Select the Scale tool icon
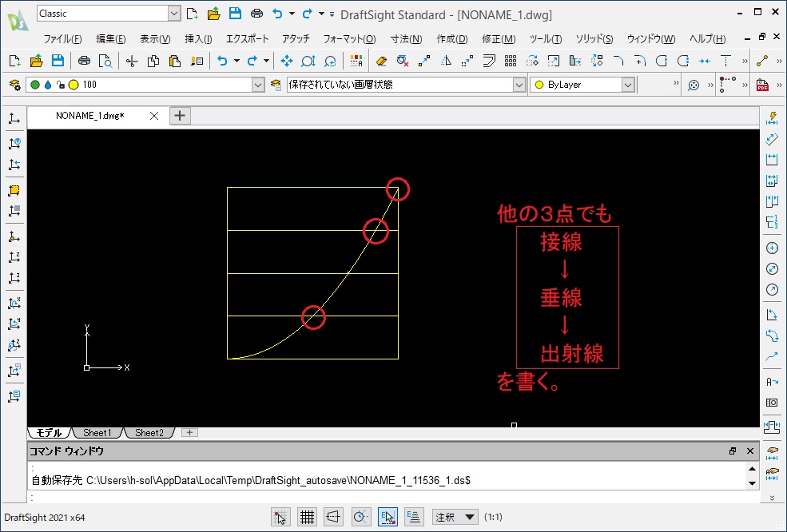The image size is (787, 532). coord(553,62)
